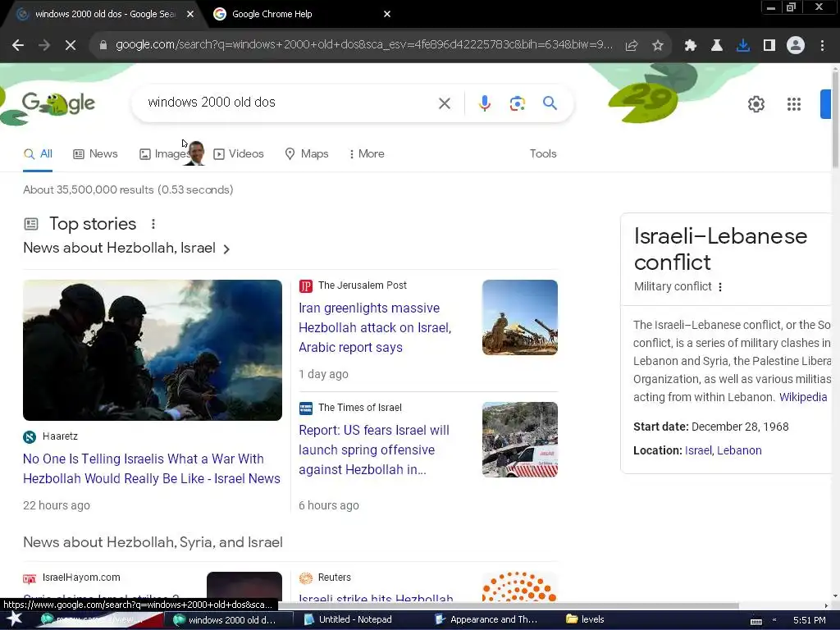840x630 pixels.
Task: Submit search with the magnifier icon
Action: pos(550,103)
